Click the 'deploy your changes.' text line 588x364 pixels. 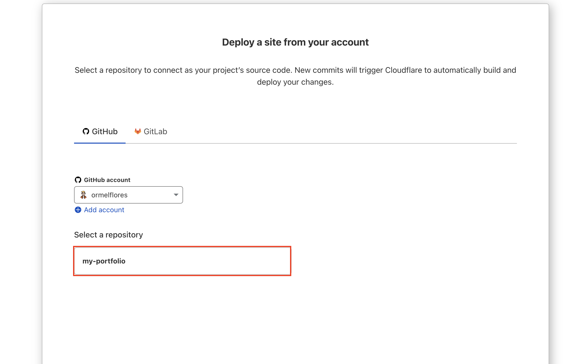(295, 82)
